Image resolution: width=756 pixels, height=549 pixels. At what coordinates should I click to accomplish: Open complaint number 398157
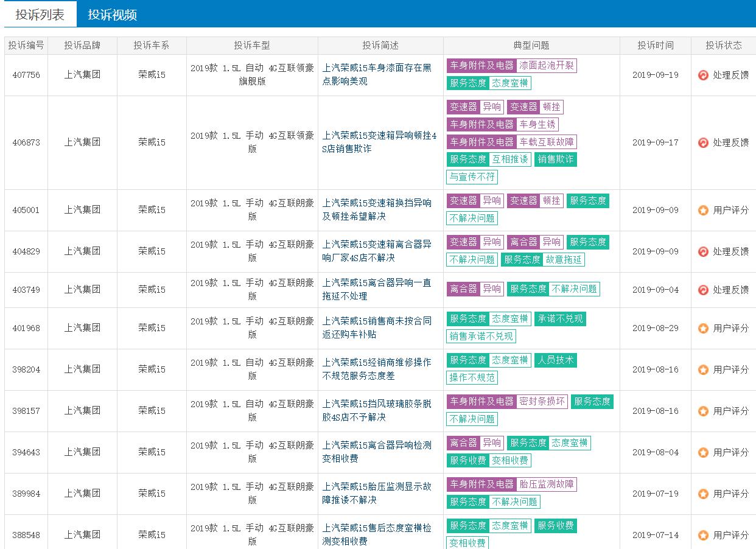(26, 411)
